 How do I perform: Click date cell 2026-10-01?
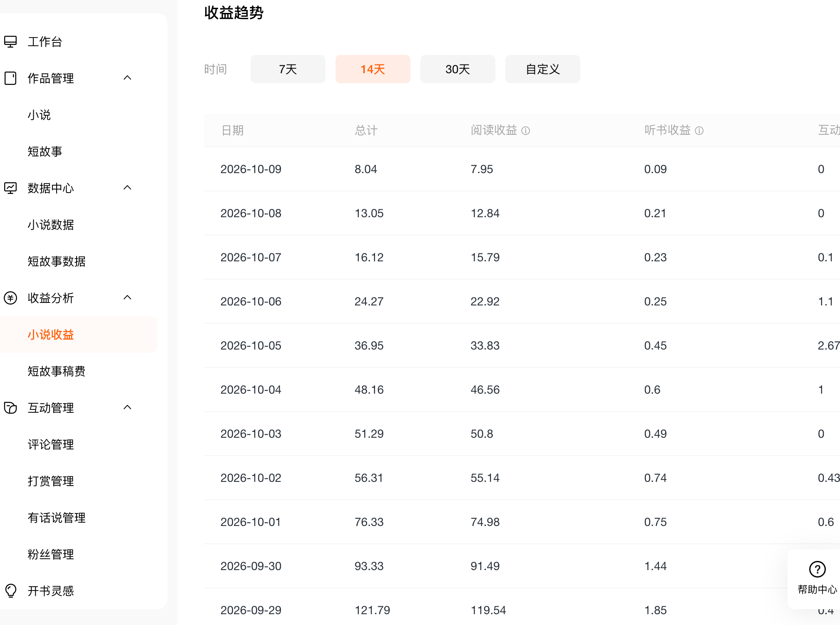click(251, 522)
